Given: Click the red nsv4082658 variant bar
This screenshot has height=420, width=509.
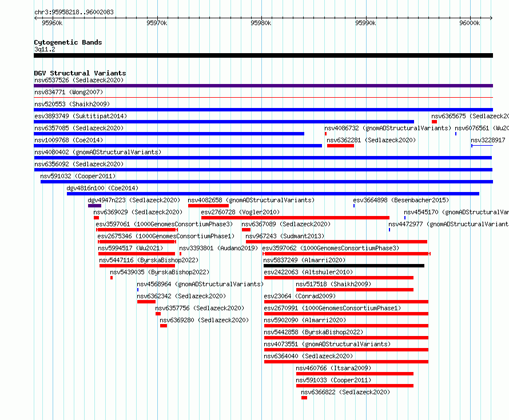Looking at the screenshot, I should pos(208,206).
